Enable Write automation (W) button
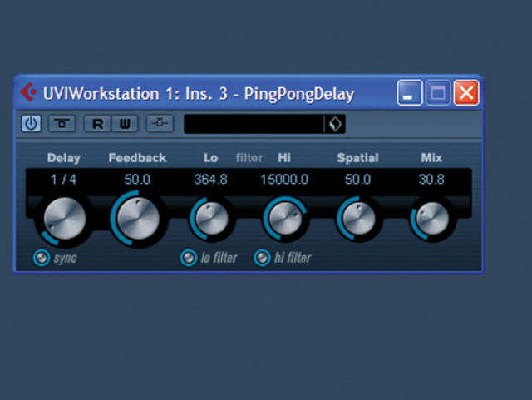This screenshot has height=400, width=532. (x=125, y=124)
